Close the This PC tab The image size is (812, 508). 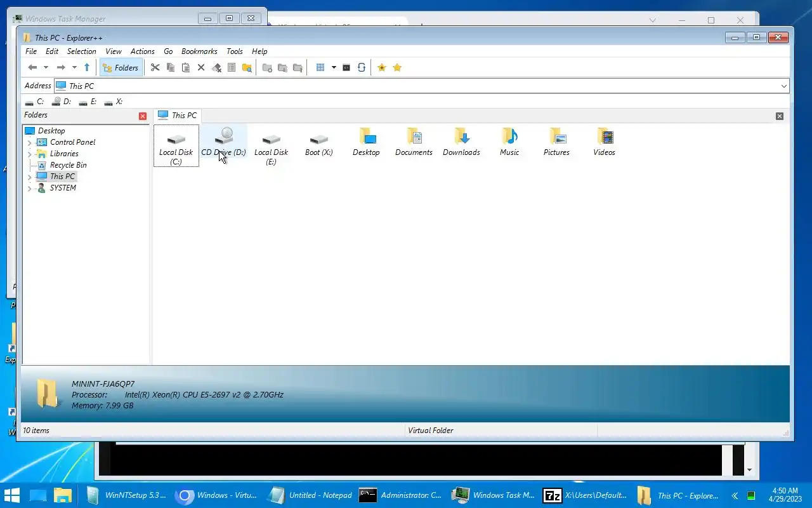pos(780,116)
